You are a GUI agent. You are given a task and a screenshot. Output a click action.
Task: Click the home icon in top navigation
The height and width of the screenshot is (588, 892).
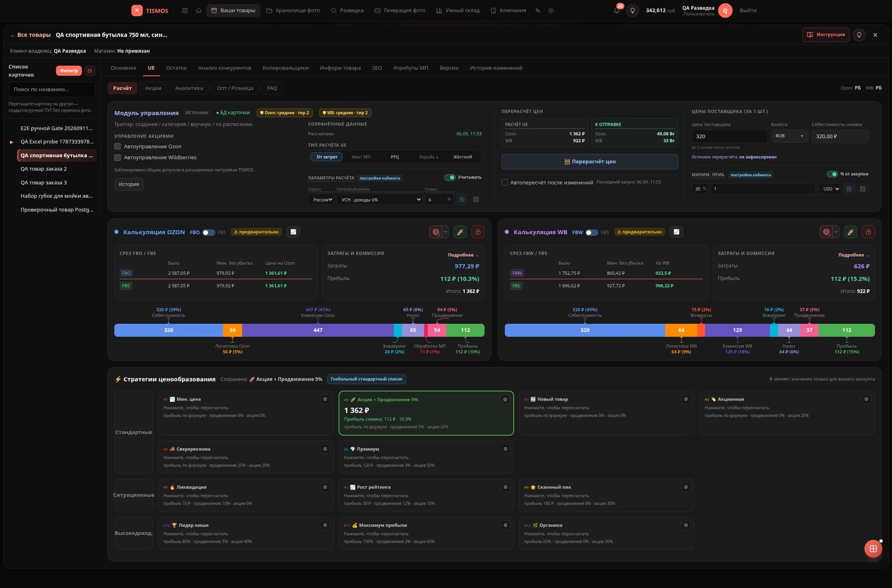click(x=199, y=11)
